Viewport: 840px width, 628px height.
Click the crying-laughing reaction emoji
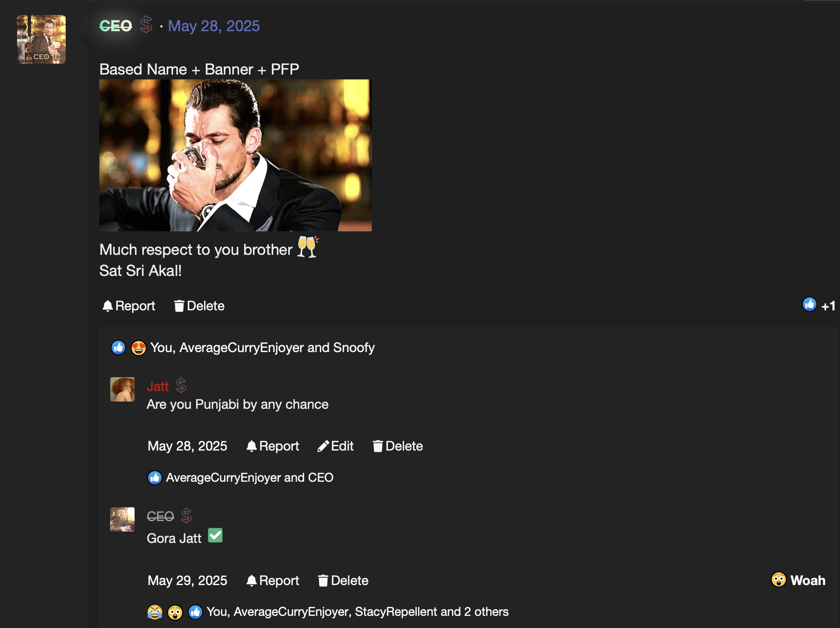[154, 612]
